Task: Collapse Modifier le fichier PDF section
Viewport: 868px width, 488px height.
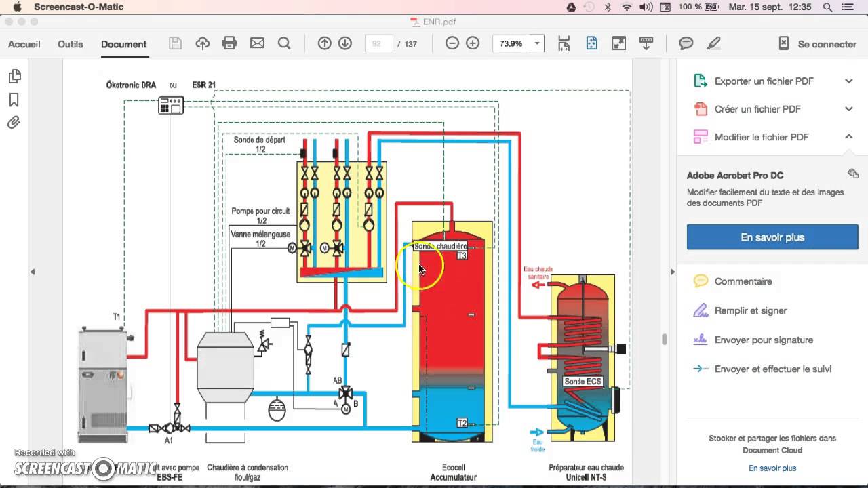Action: click(848, 136)
